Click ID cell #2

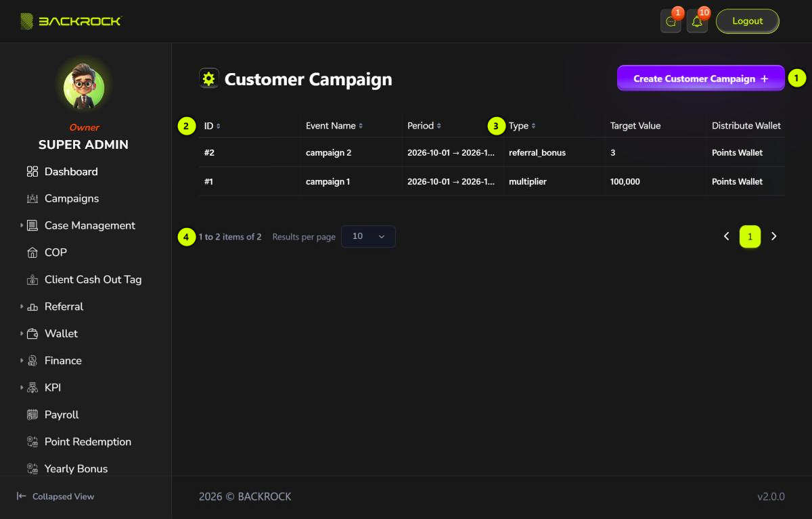(209, 153)
